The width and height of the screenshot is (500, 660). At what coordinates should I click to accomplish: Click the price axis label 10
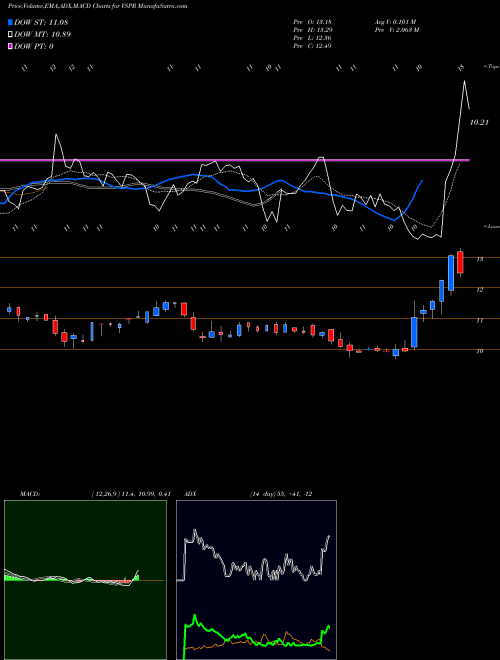coord(480,351)
